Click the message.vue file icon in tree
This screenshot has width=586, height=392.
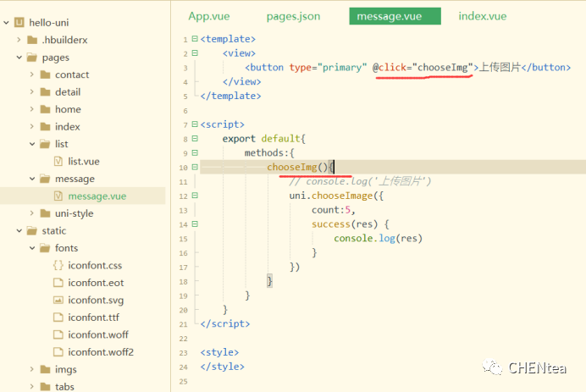coord(58,196)
